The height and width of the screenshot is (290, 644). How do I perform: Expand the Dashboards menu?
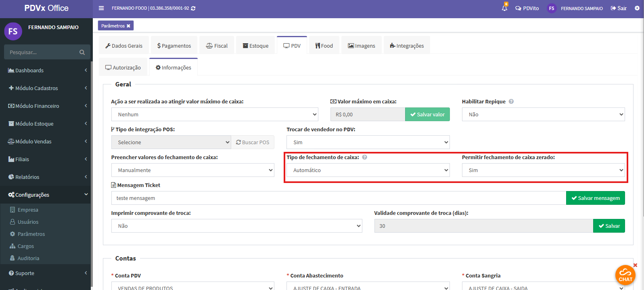(46, 70)
